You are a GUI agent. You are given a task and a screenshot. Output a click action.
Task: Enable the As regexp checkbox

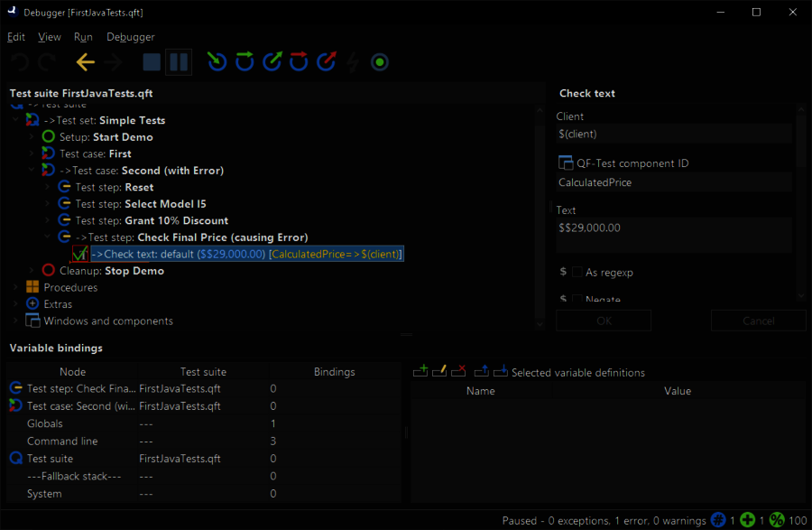(x=577, y=272)
